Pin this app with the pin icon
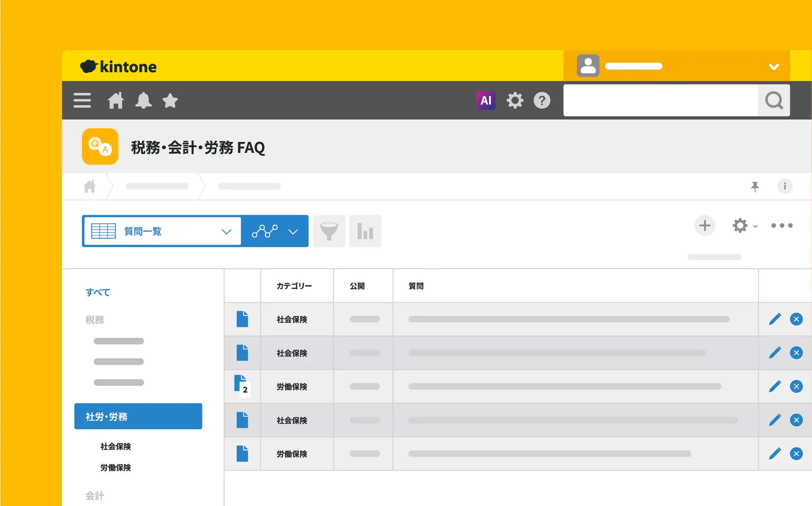812x506 pixels. click(755, 186)
